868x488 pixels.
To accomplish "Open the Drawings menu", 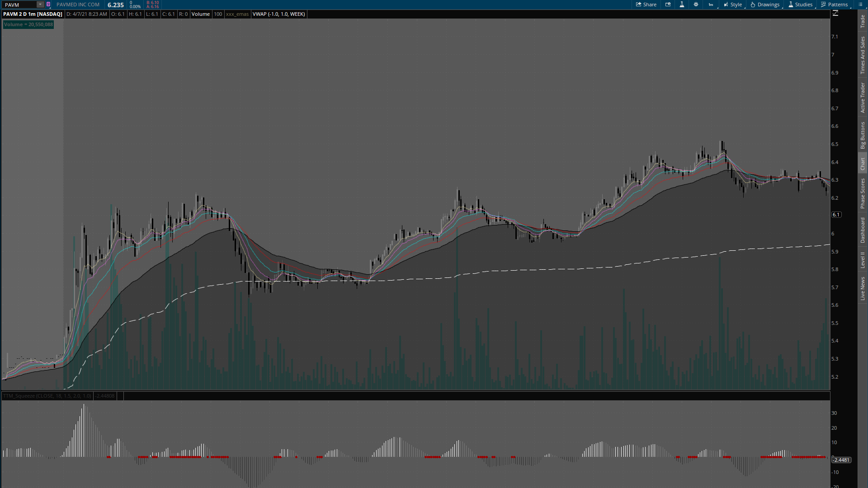I will point(765,5).
